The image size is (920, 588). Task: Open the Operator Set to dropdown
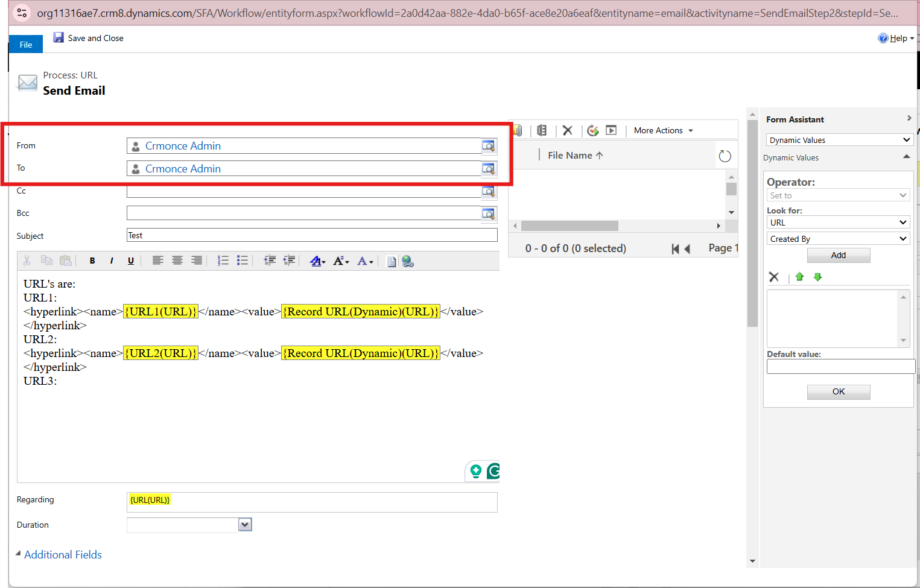[839, 195]
